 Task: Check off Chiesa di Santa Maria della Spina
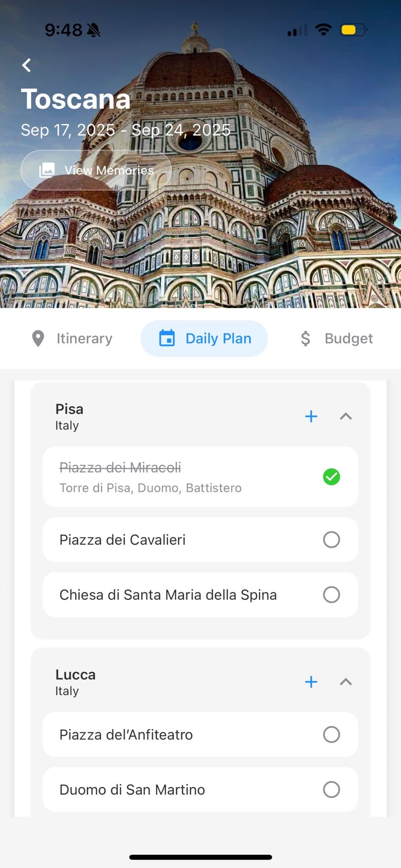331,595
